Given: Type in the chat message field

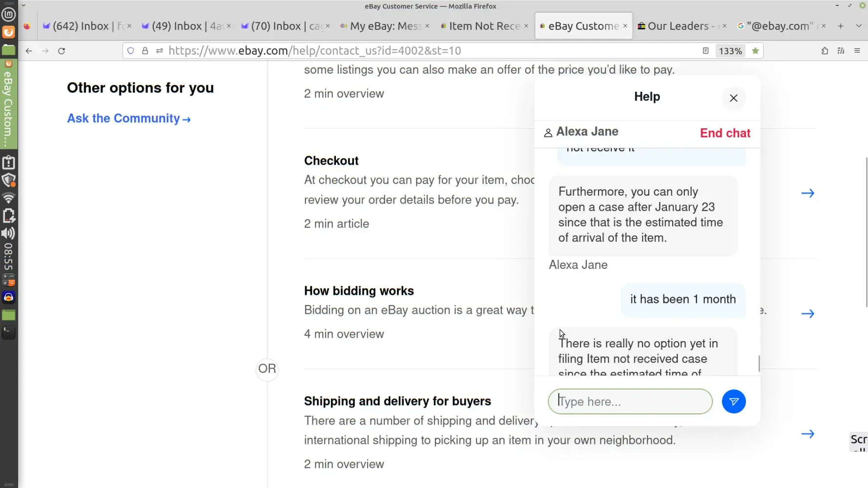Looking at the screenshot, I should pos(630,402).
